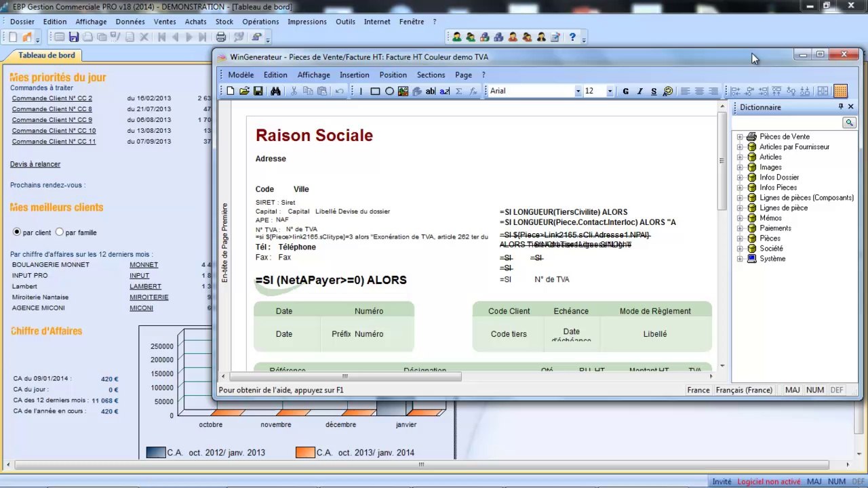Click the designer horizontal scrollbar thumb
868x488 pixels.
[x=345, y=376]
